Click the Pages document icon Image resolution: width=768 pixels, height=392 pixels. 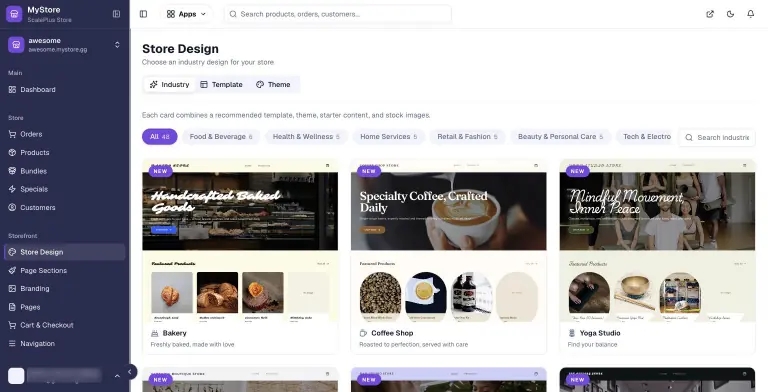point(12,307)
